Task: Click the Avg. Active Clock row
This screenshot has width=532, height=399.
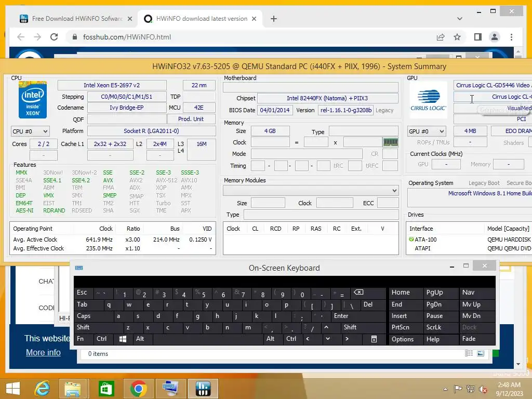Action: coord(113,239)
